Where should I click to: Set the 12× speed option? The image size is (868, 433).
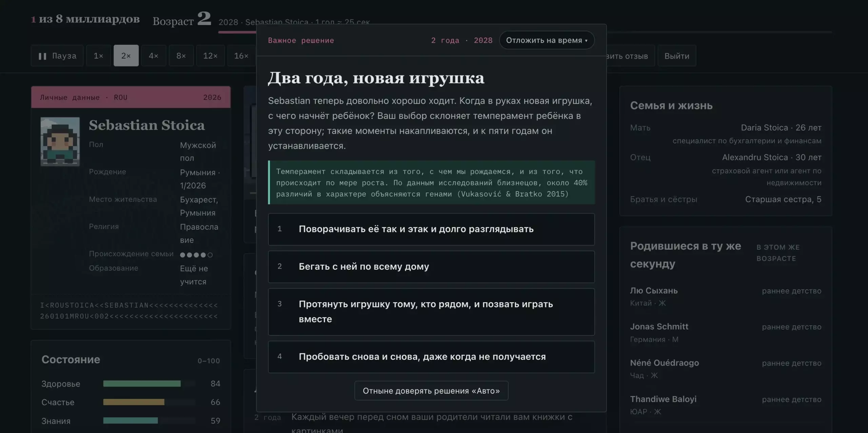pos(210,56)
